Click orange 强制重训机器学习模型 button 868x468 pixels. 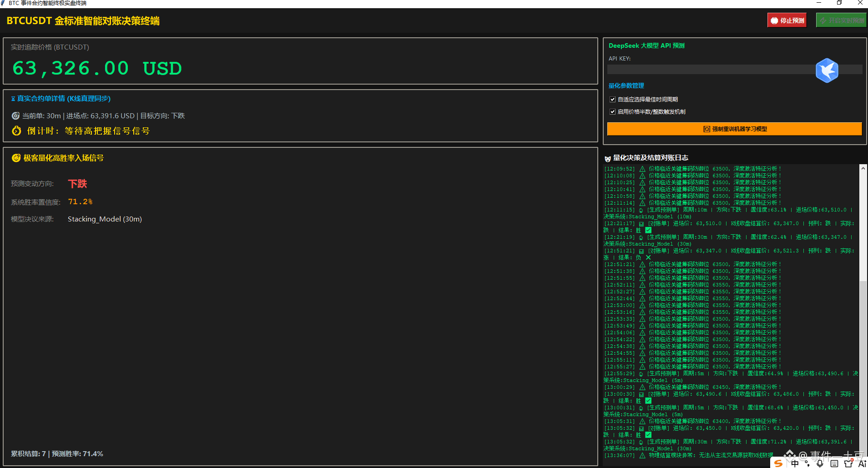point(734,129)
